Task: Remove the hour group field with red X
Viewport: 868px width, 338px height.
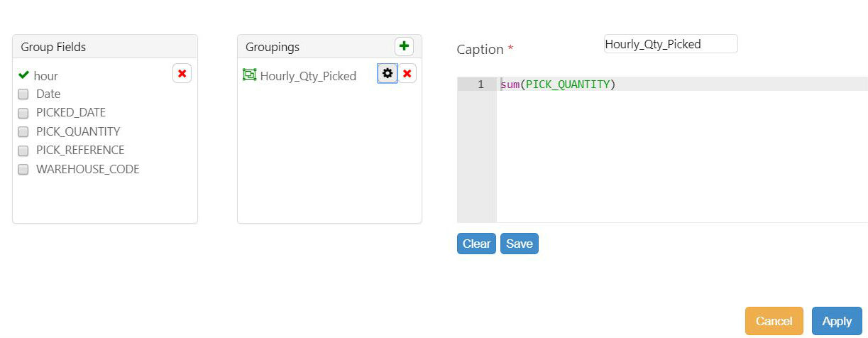Action: click(x=182, y=74)
